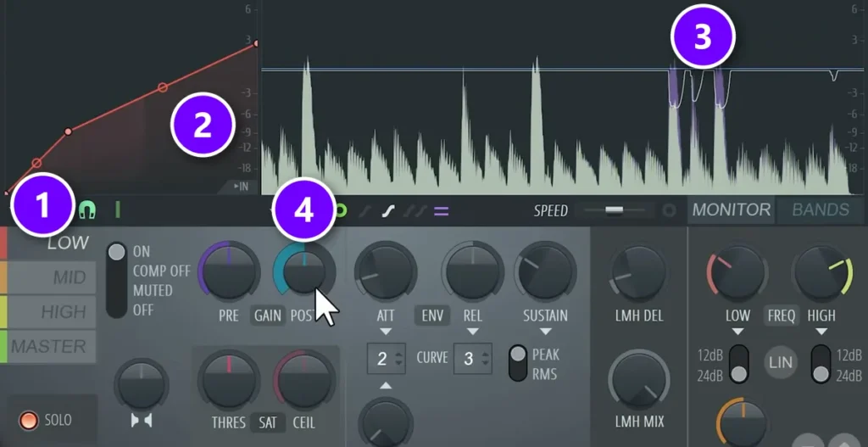Click the ATT attack knob
Viewport: 868px width, 447px height.
(x=386, y=271)
